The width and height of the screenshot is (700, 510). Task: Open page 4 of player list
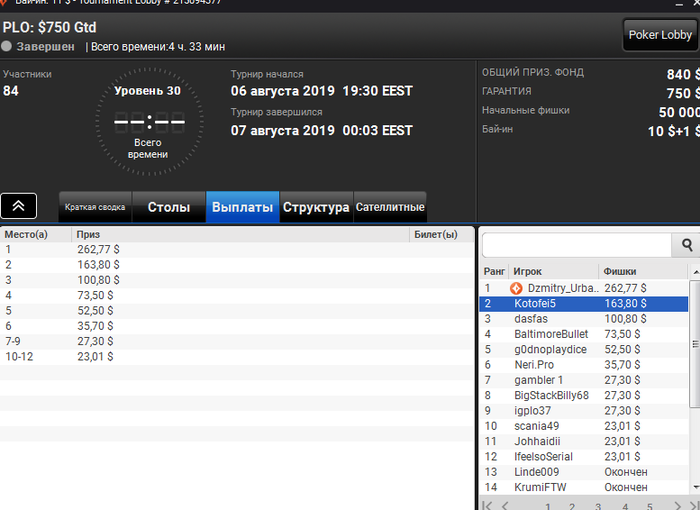pyautogui.click(x=625, y=507)
